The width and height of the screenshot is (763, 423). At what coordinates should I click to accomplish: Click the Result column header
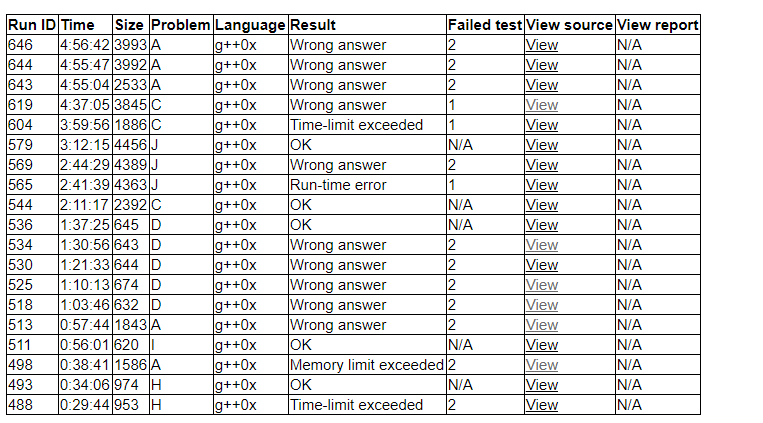pyautogui.click(x=313, y=25)
